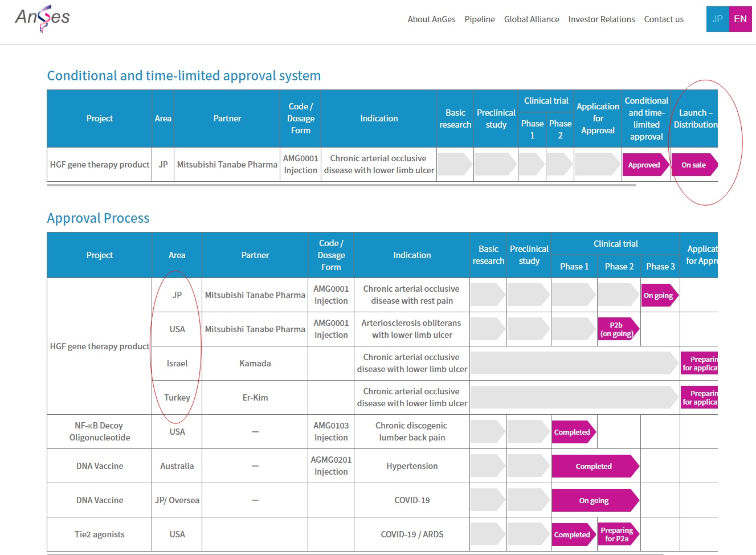Click the 'Er-Kim' partner cell
Viewport: 756px width, 555px height.
click(x=255, y=398)
